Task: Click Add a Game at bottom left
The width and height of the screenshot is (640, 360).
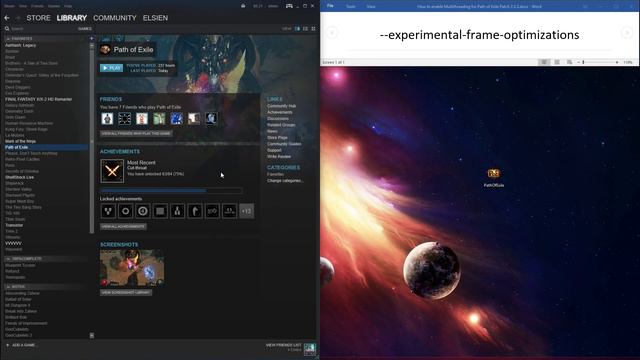Action: click(20, 345)
